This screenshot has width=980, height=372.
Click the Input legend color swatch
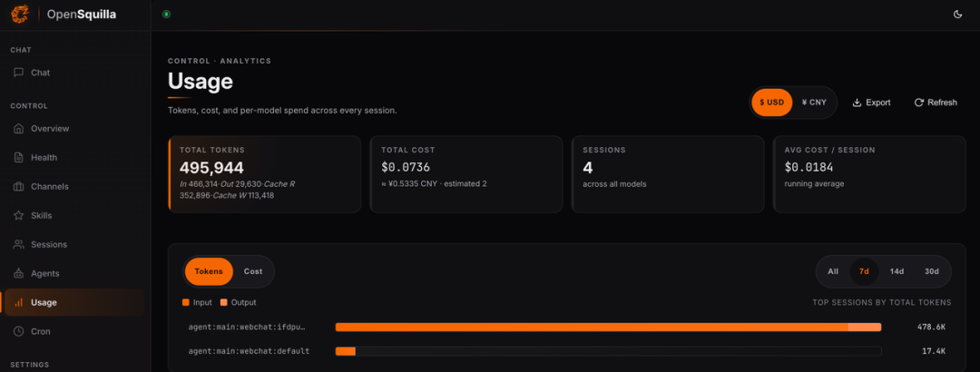pos(186,303)
